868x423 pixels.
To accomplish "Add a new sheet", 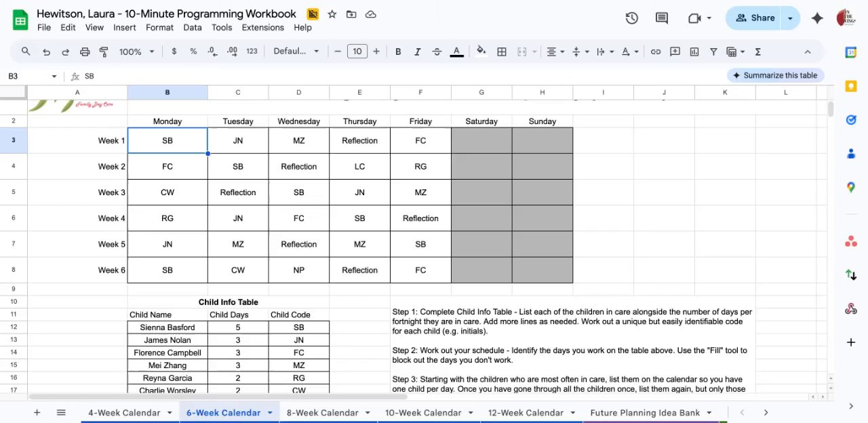I will (x=37, y=412).
